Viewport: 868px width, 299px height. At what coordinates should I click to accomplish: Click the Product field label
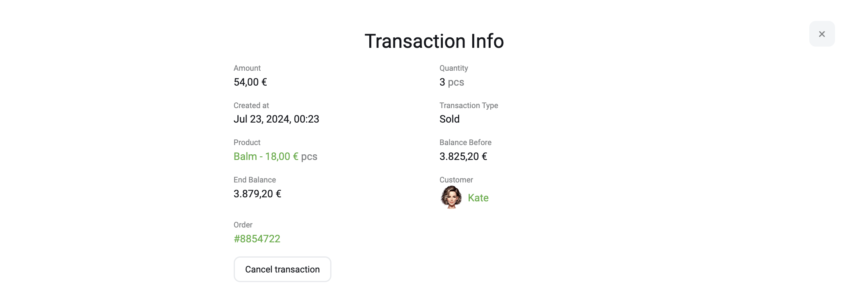(247, 142)
